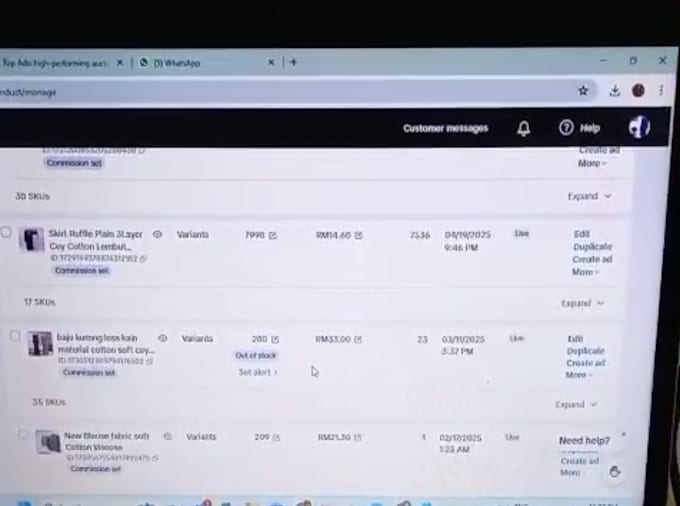Select the baju kurung product checkbox
The height and width of the screenshot is (506, 680).
click(x=15, y=336)
